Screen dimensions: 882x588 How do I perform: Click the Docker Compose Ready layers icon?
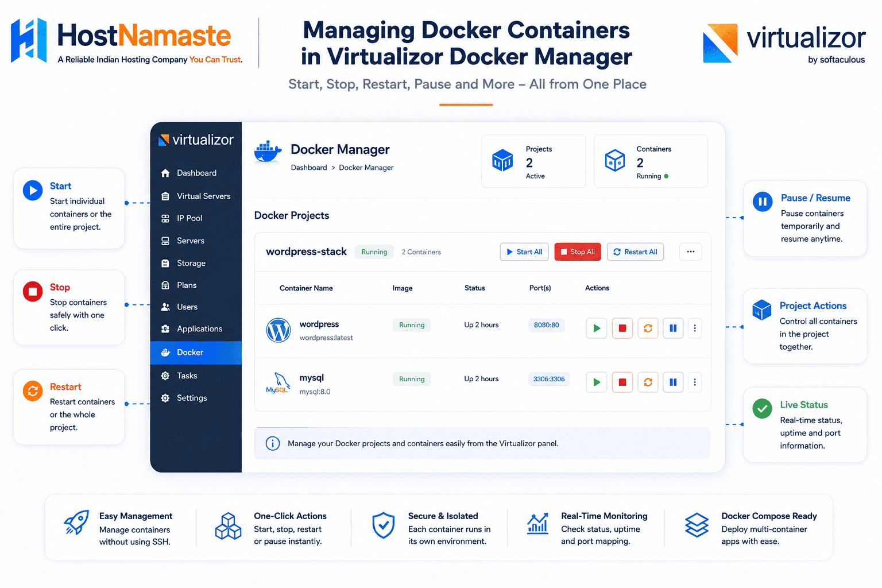click(x=697, y=525)
